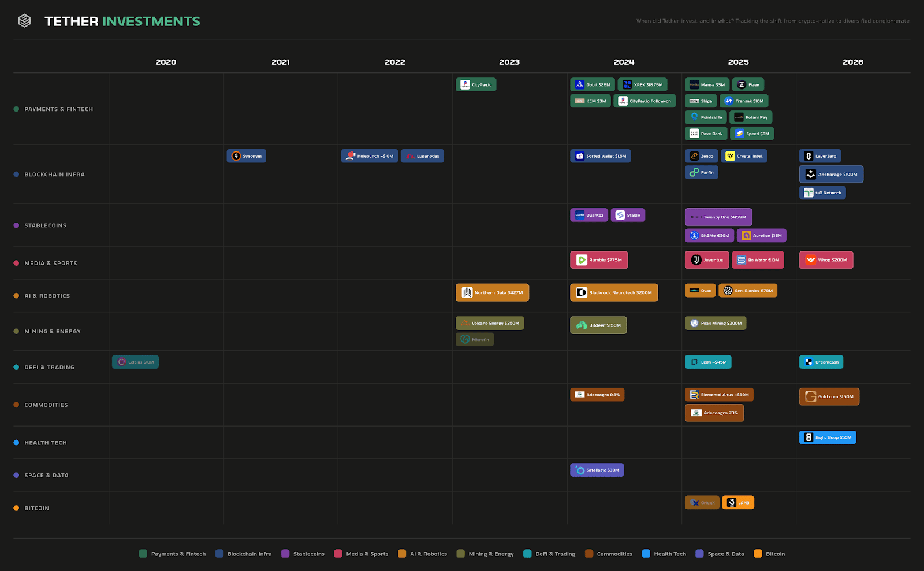The width and height of the screenshot is (924, 571).
Task: Select the Bitdeer $150M chip icon
Action: (x=582, y=325)
